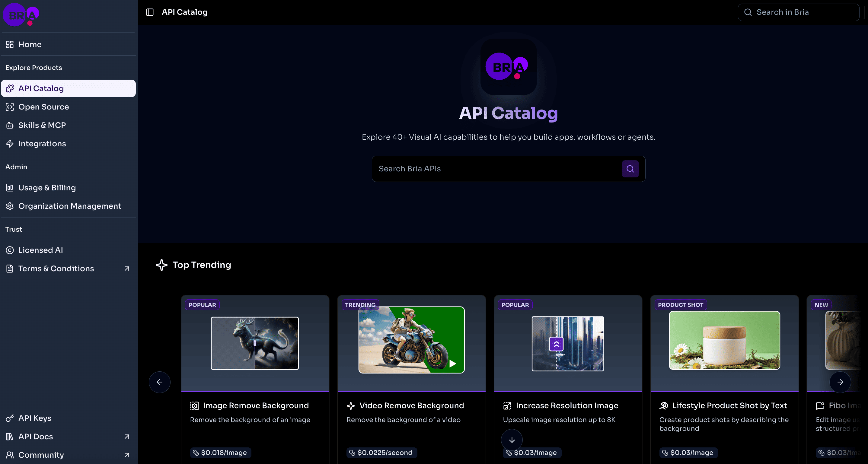Open the Integrations page
This screenshot has width=868, height=464.
pyautogui.click(x=69, y=144)
